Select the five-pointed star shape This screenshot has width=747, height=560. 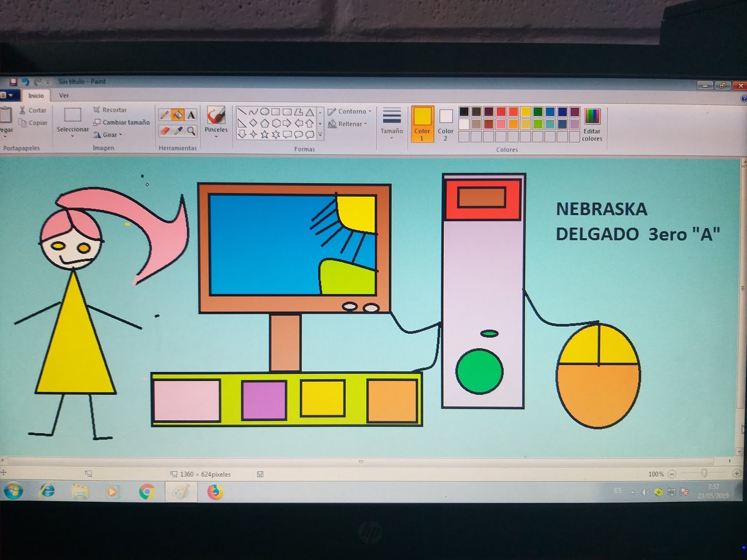[x=265, y=134]
